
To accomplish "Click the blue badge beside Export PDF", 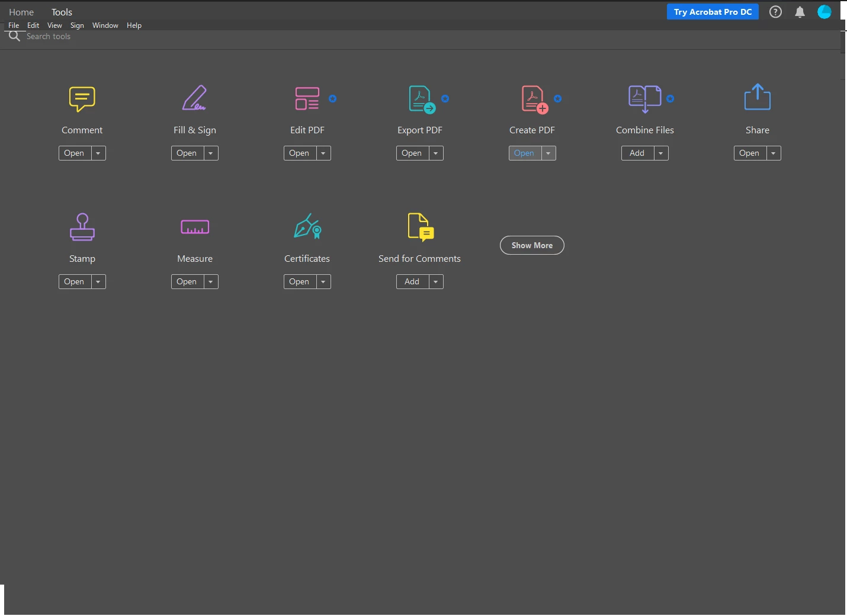I will point(445,99).
